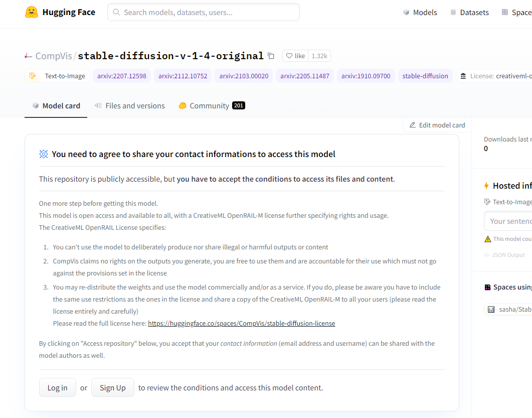Screen dimensions: 532x418
Task: Click the Spaces using icon in sidebar
Action: tap(487, 287)
